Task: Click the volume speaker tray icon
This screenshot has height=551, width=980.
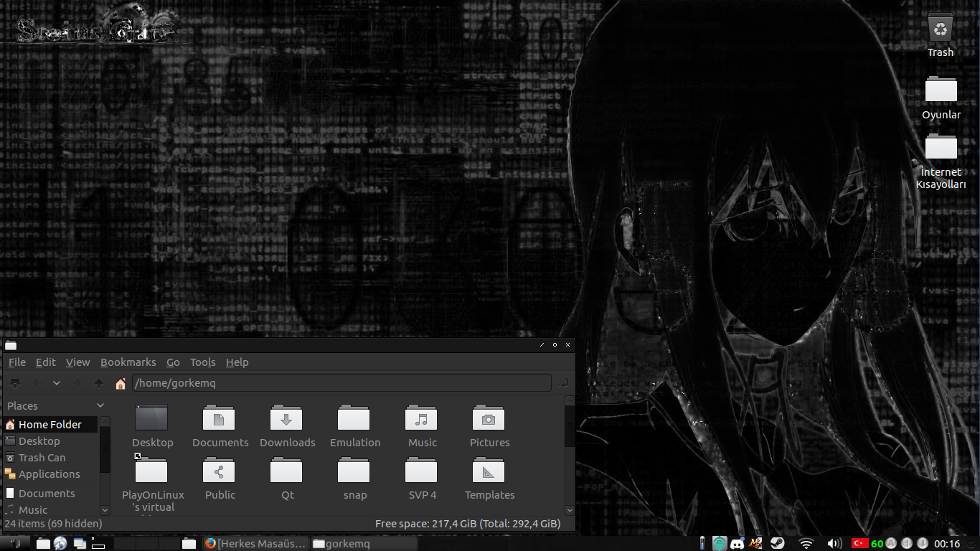Action: (834, 544)
